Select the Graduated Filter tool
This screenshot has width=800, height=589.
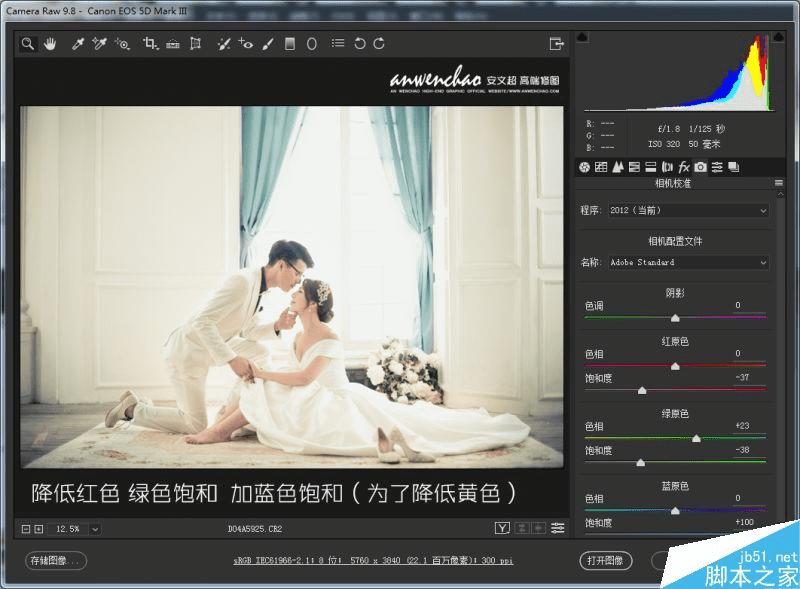pyautogui.click(x=290, y=44)
